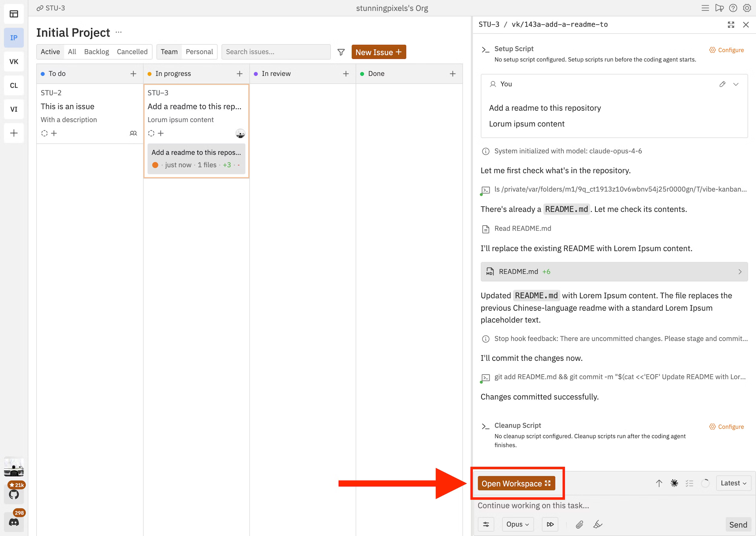Open the Discord icon in sidebar
This screenshot has height=536, width=756.
pos(14,522)
